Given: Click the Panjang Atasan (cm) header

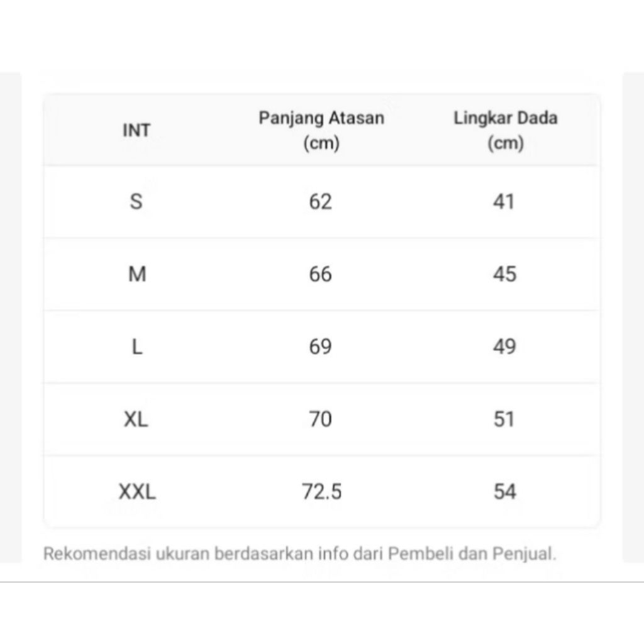Looking at the screenshot, I should tap(321, 130).
